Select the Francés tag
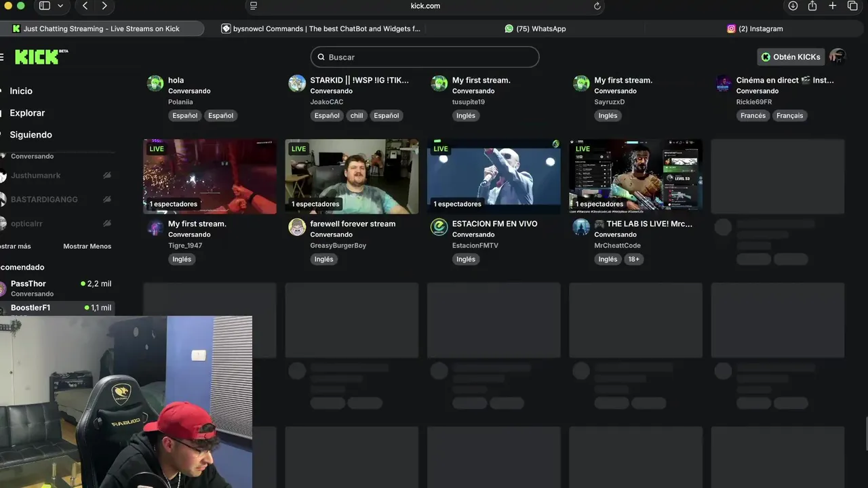868x488 pixels. tap(753, 115)
